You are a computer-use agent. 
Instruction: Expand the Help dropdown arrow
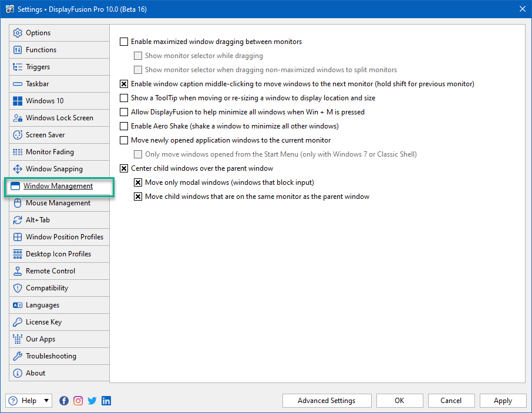46,401
